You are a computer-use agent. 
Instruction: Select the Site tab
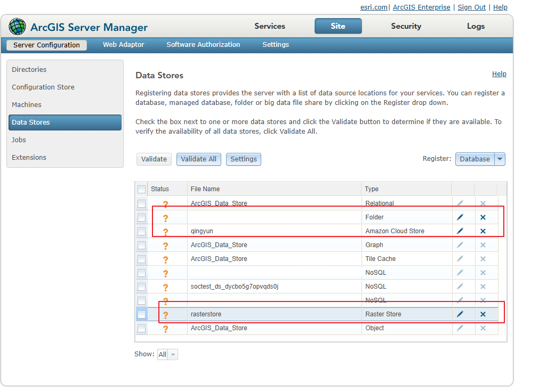(x=338, y=26)
